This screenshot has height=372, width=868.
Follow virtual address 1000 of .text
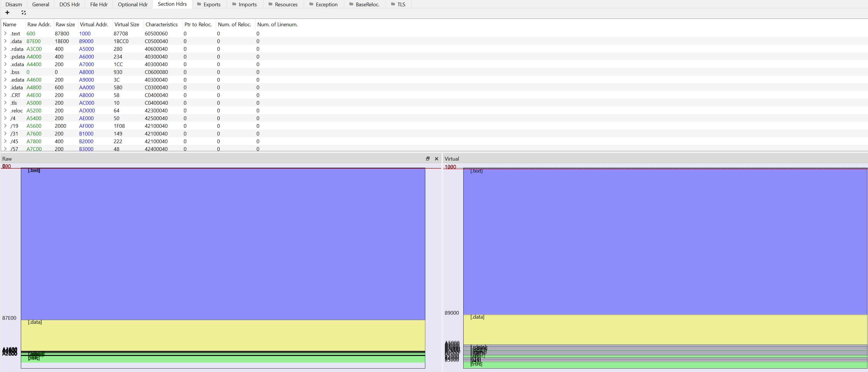tap(85, 33)
